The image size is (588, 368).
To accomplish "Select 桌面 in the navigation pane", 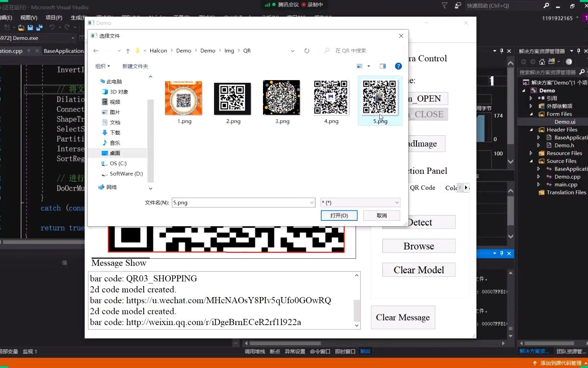I will point(115,153).
